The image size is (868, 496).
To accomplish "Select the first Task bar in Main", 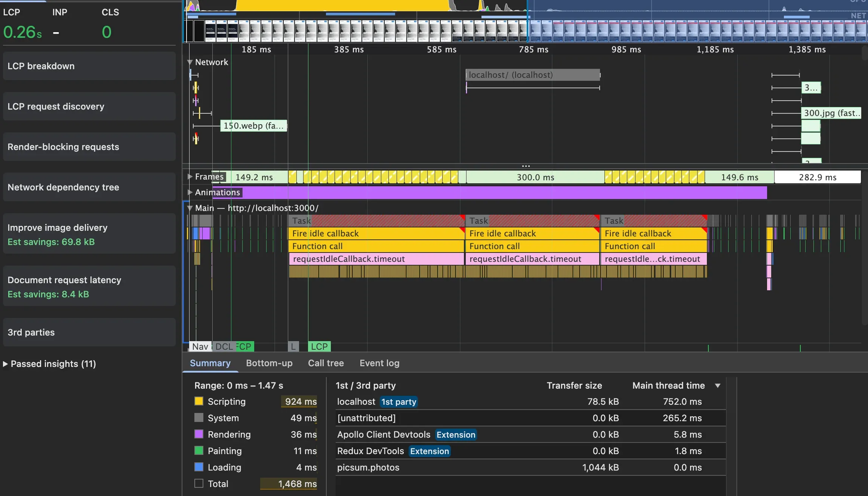I will coord(376,221).
